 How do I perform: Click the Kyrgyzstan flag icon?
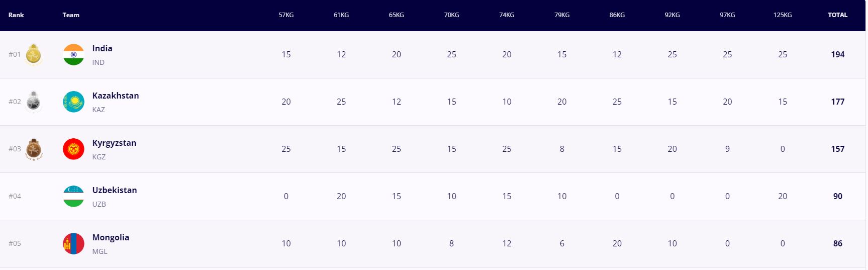pyautogui.click(x=73, y=149)
